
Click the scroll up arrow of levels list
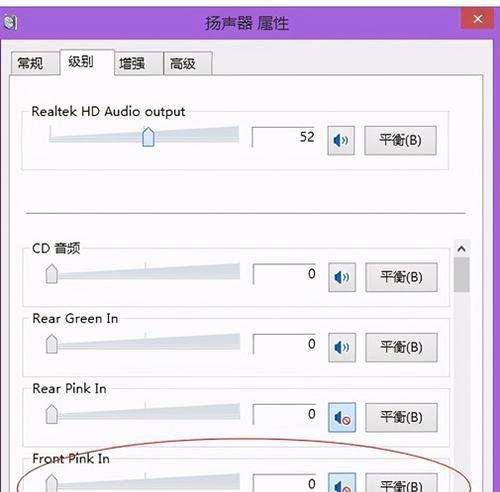[462, 249]
